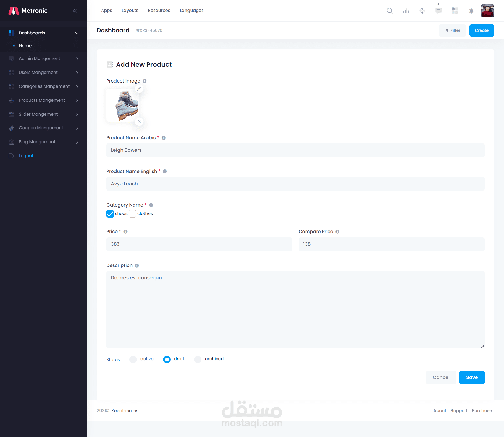Open the bar chart statistics icon
Screen dimensions: 504x437
pyautogui.click(x=406, y=11)
